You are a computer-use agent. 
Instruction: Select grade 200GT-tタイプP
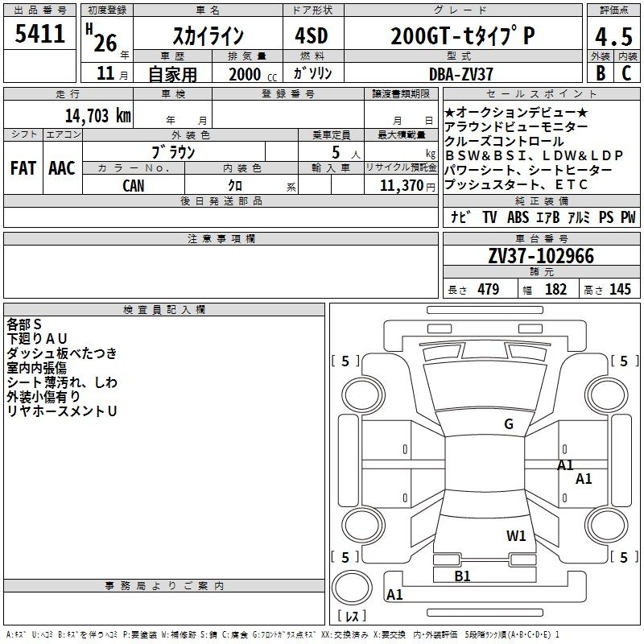463,35
